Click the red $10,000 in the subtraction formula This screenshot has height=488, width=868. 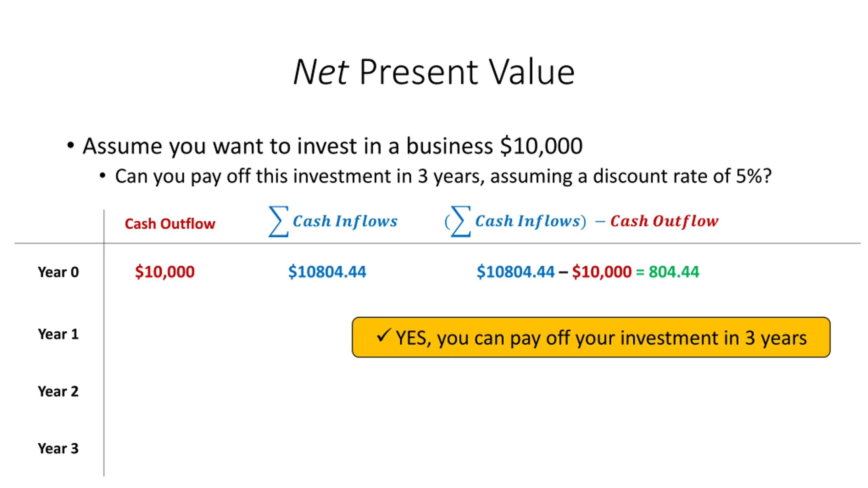[602, 272]
